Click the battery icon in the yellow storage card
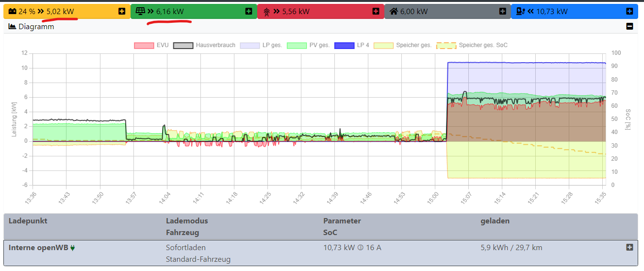The image size is (644, 271). click(x=12, y=11)
